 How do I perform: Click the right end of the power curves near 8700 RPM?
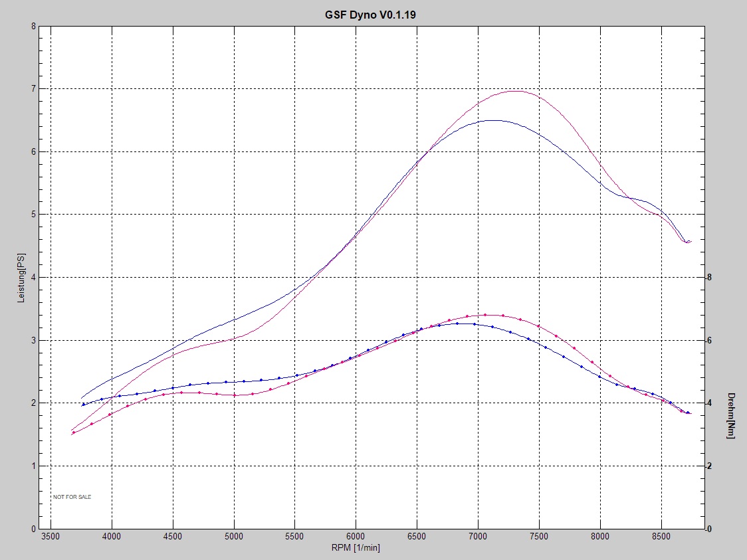689,242
